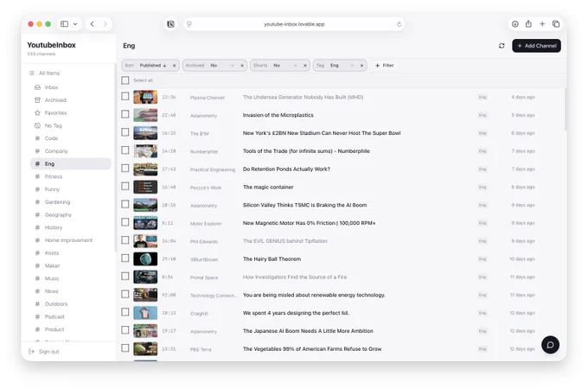This screenshot has height=389, width=588.
Task: Click the youtube-inbox.lovable.app address field
Action: point(294,24)
